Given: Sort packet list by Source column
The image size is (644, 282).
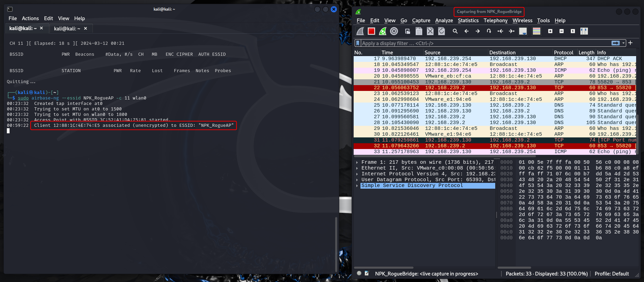Looking at the screenshot, I should click(456, 53).
